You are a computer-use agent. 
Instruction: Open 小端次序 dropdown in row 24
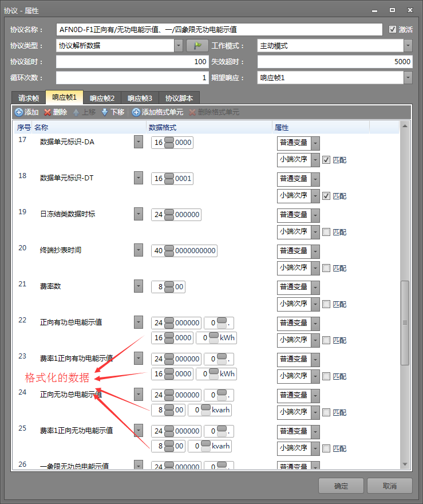tap(315, 412)
